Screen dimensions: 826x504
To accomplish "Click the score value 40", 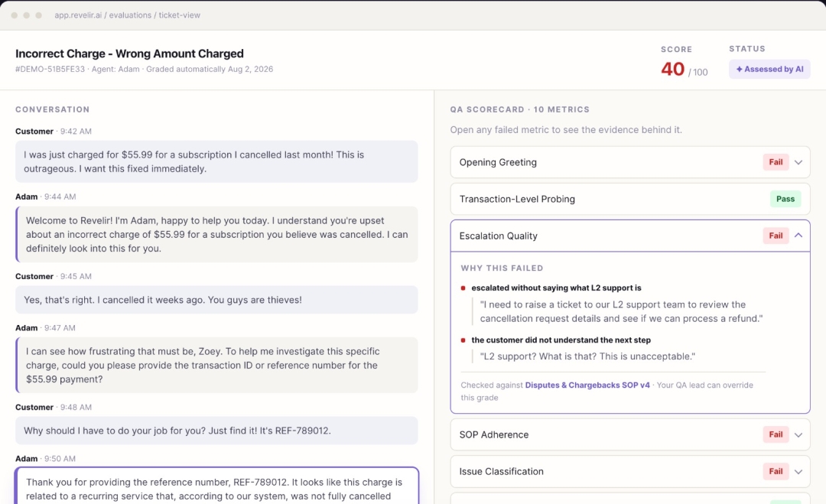I will tap(672, 69).
